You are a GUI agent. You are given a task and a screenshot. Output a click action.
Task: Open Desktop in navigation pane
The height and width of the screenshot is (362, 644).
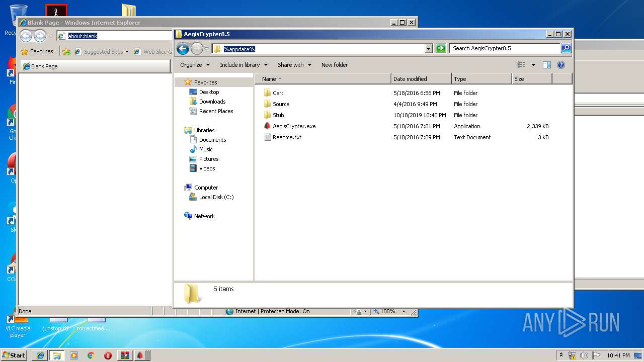click(x=209, y=92)
